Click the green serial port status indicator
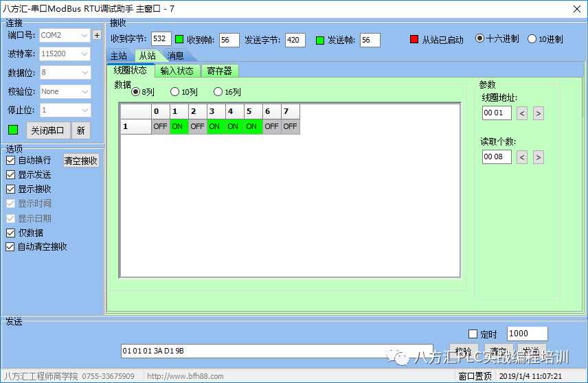The height and width of the screenshot is (383, 588). click(13, 130)
